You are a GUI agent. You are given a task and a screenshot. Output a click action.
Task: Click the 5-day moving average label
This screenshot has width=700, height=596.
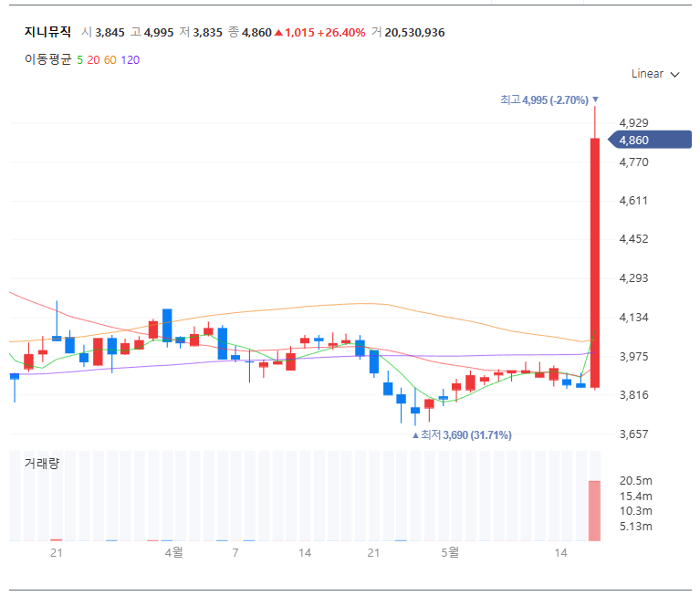tap(80, 60)
